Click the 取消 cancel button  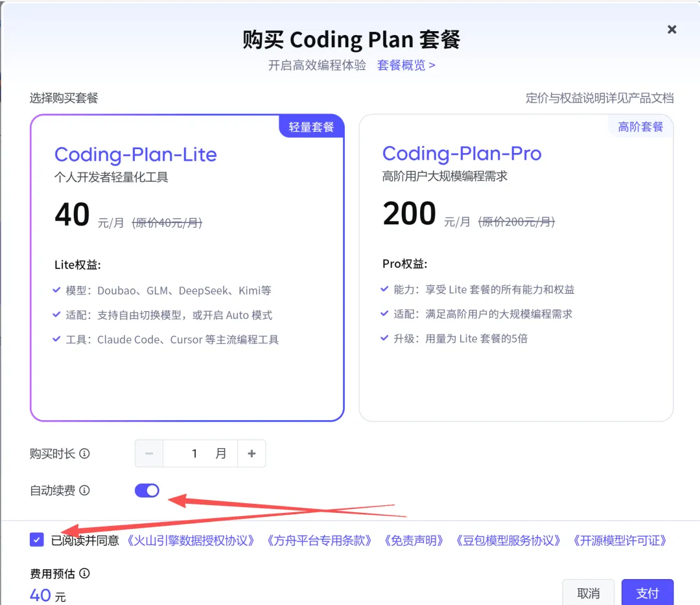pyautogui.click(x=589, y=593)
